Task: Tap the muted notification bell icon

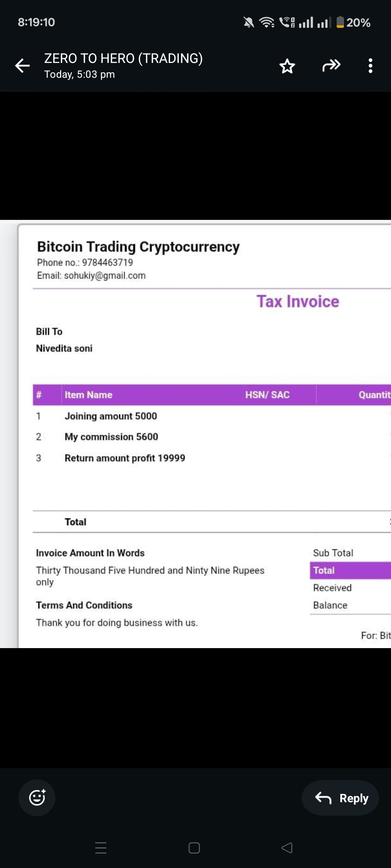Action: [x=249, y=22]
